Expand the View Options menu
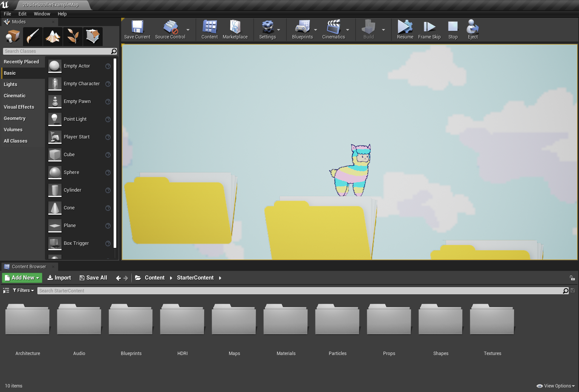This screenshot has height=392, width=579. (x=556, y=386)
